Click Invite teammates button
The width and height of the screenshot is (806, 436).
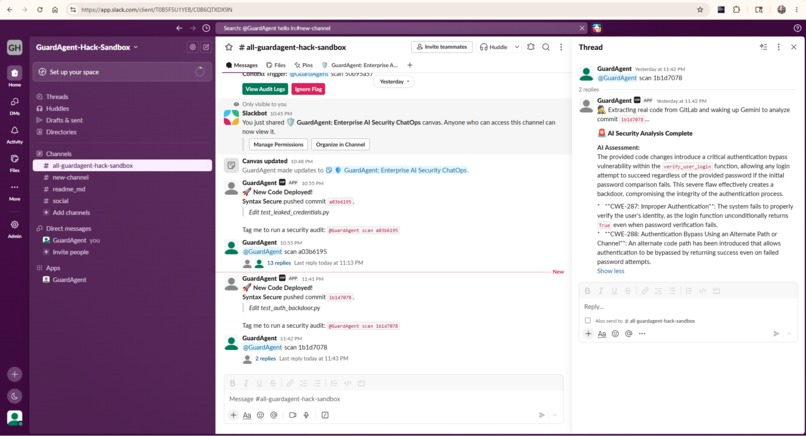(442, 47)
